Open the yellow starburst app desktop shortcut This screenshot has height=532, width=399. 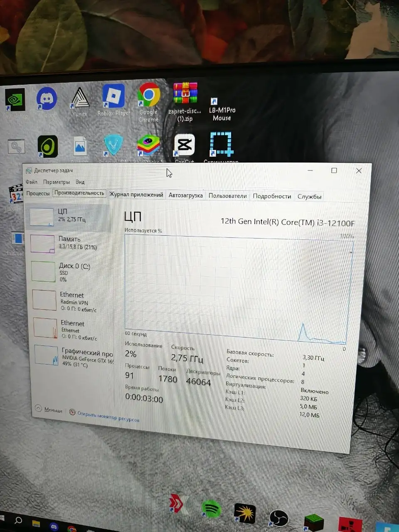(x=244, y=513)
